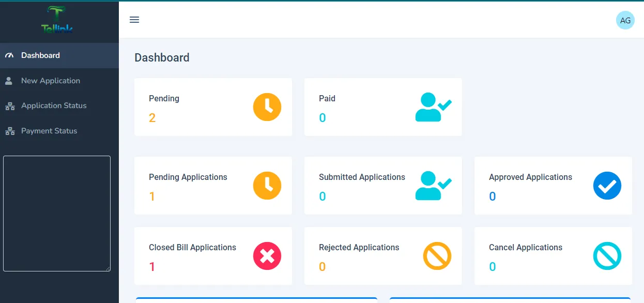Click the Tellink logo
Viewport: 644px width, 303px height.
click(57, 21)
